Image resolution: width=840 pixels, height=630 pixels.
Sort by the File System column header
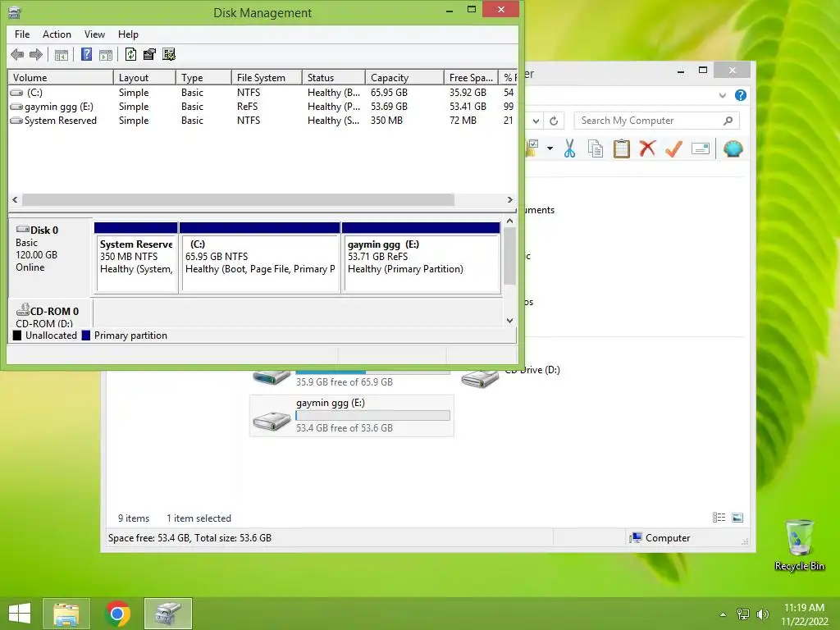coord(267,78)
